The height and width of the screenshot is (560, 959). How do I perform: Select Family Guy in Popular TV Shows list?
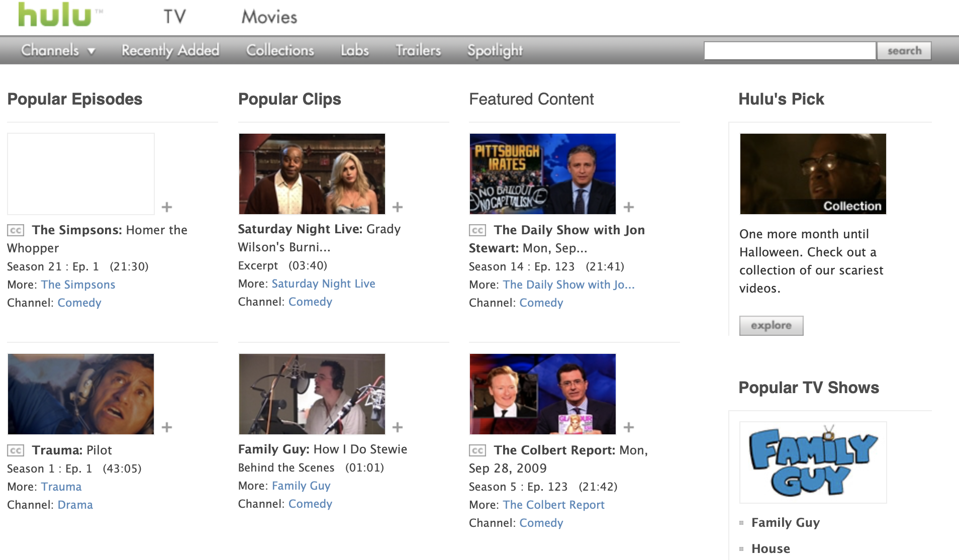point(786,523)
